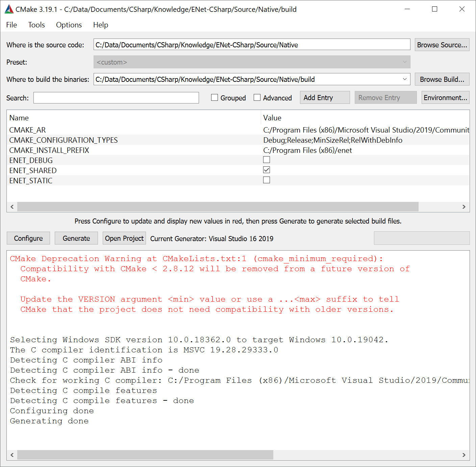Click Debug;Release;MinSizeRel;RelWithDebInfo value
Viewport: 476px width, 467px height.
tap(333, 140)
